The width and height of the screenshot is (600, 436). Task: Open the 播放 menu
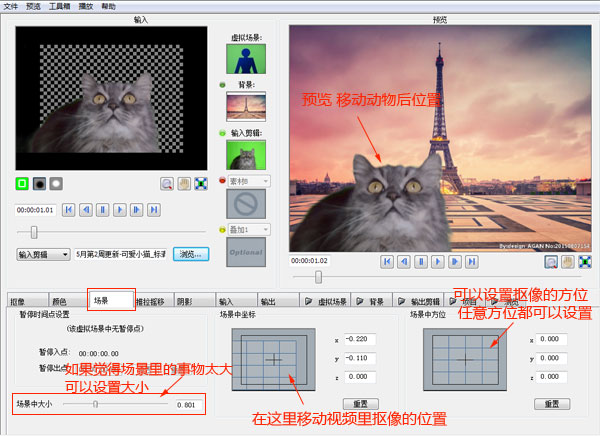pyautogui.click(x=86, y=6)
